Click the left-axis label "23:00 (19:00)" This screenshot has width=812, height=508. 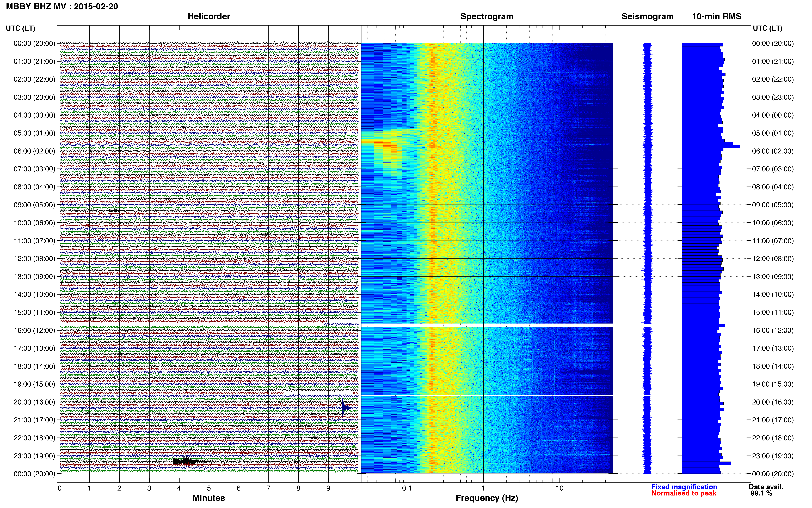pos(34,456)
